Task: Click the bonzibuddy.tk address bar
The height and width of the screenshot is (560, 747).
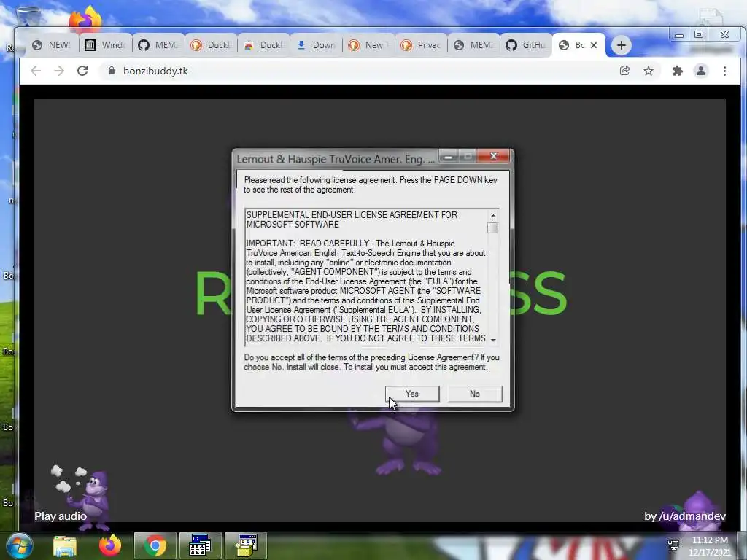Action: click(x=356, y=71)
